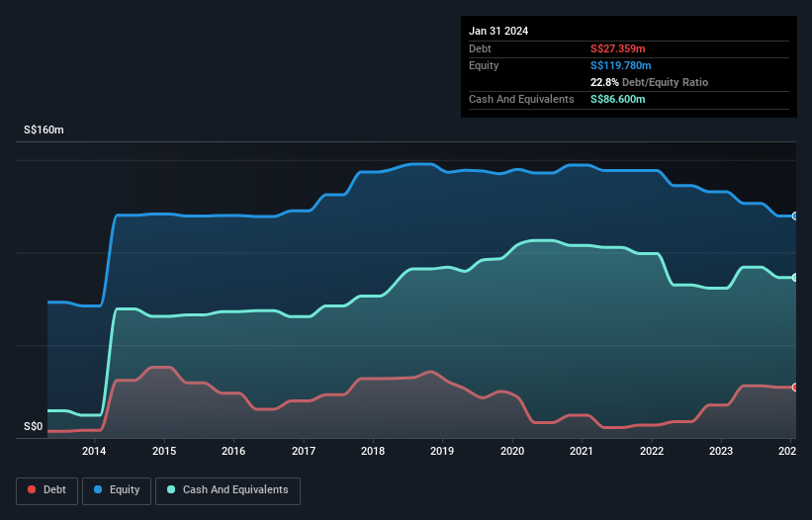The height and width of the screenshot is (520, 812).
Task: Click Cash And Equivalents label in tooltip
Action: pyautogui.click(x=521, y=99)
